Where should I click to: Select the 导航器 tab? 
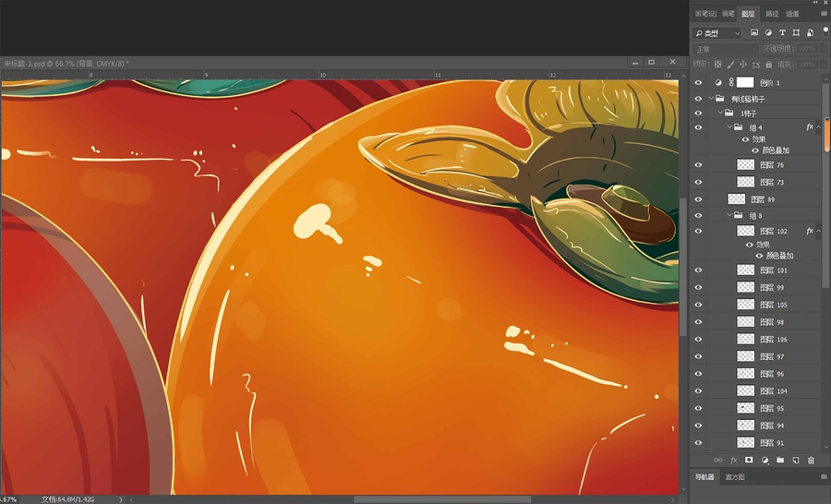click(x=705, y=477)
